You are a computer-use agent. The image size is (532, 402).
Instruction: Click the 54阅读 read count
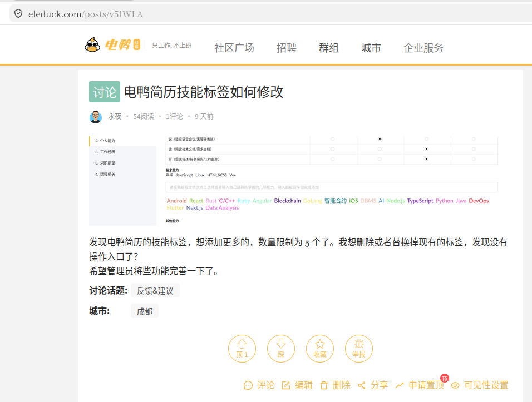tap(144, 117)
